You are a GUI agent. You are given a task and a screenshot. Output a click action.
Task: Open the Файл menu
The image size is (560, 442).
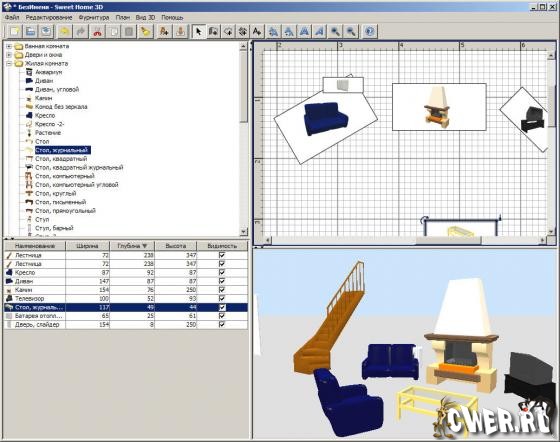[x=12, y=17]
